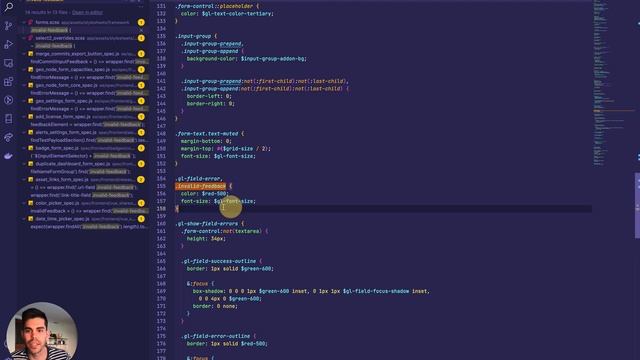This screenshot has width=640, height=360.
Task: Collapse the forms.scss search results
Action: point(24,22)
